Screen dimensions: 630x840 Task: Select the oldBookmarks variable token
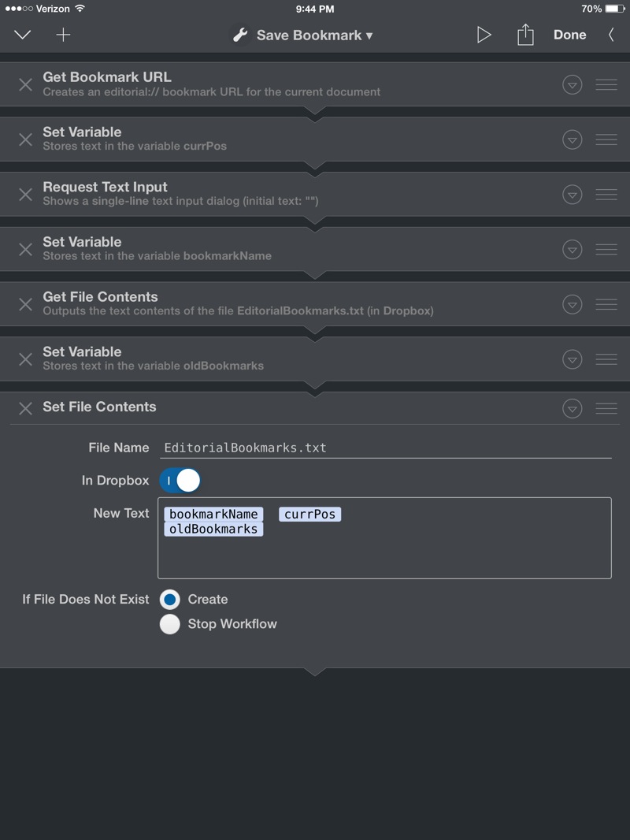point(213,530)
